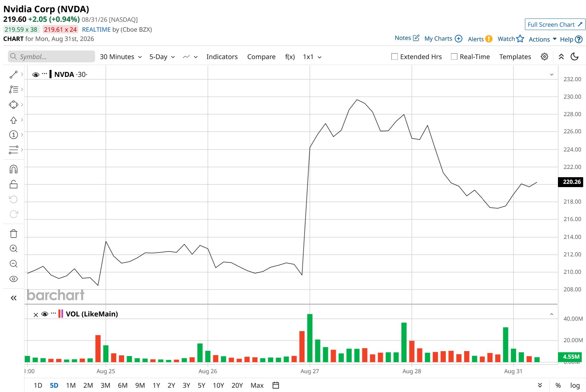Open the 5-Day period dropdown
Viewport: 586px width, 392px height.
[162, 57]
